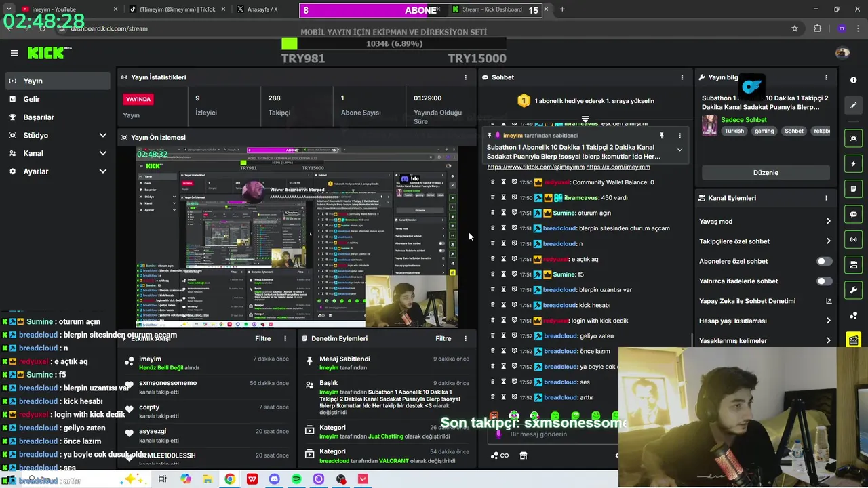
Task: Click the pencil edit icon in the right rail
Action: (853, 106)
